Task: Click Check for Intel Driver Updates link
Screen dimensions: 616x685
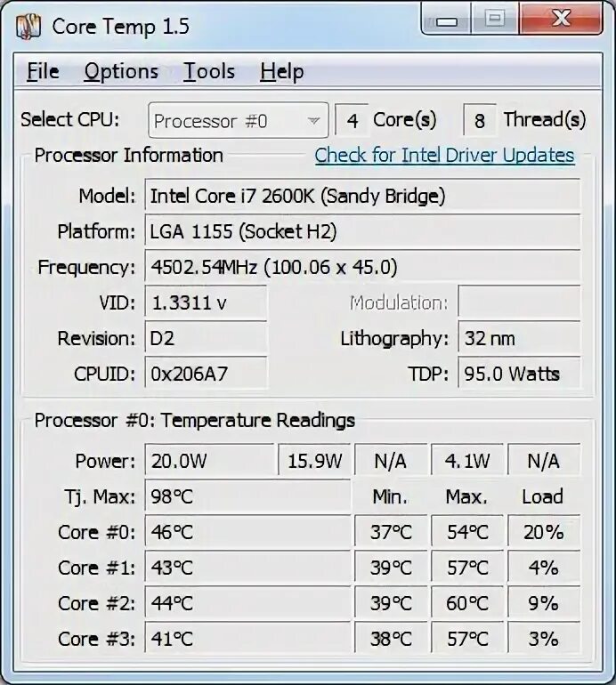Action: click(444, 155)
